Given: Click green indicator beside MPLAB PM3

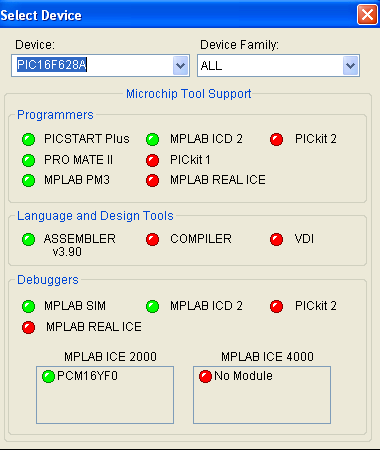Looking at the screenshot, I should coord(29,180).
